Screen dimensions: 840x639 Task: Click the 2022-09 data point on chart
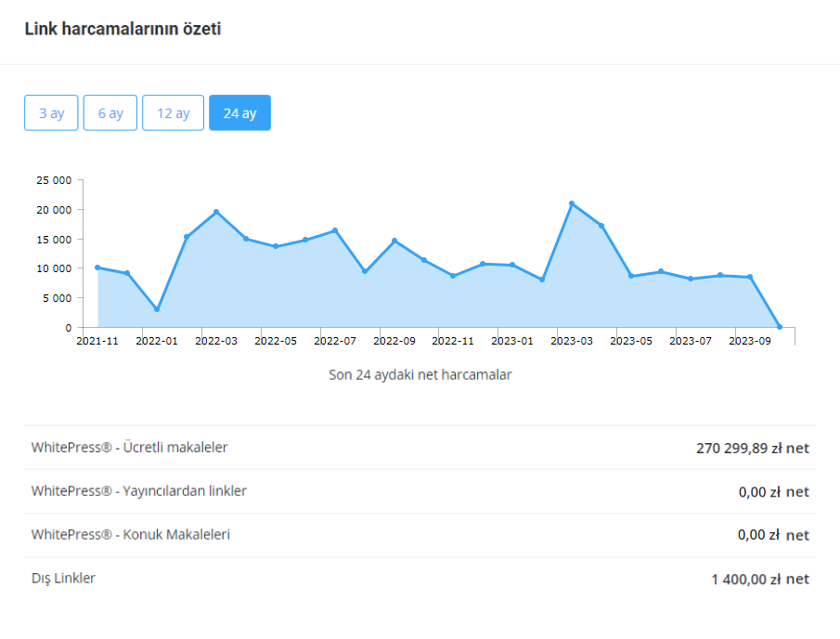[394, 241]
